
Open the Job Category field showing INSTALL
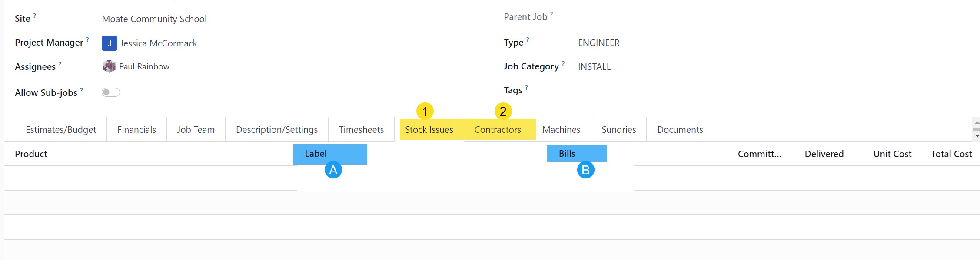[595, 67]
